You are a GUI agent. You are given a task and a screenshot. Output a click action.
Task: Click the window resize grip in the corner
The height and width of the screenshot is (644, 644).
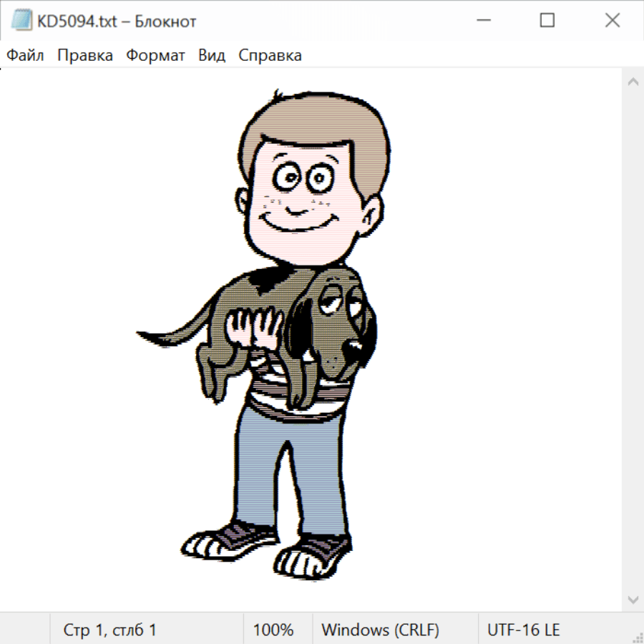pos(637,637)
